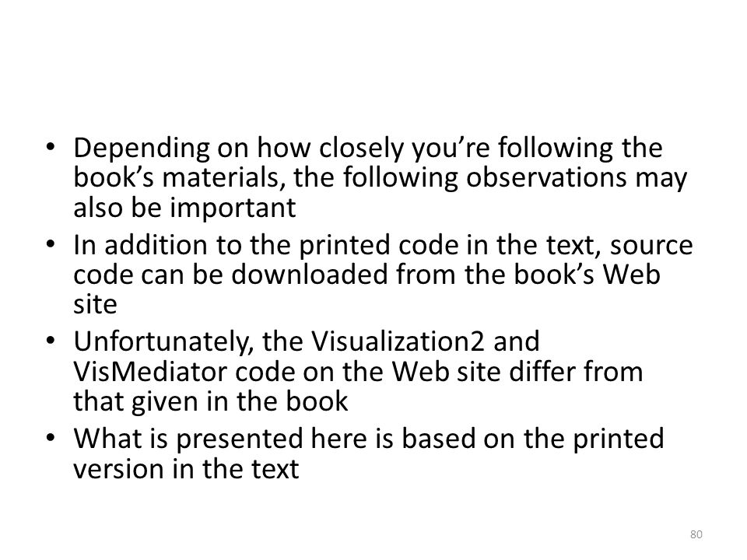747x560 pixels.
Task: Click the bullet before "What is presented"
Action: [x=51, y=438]
